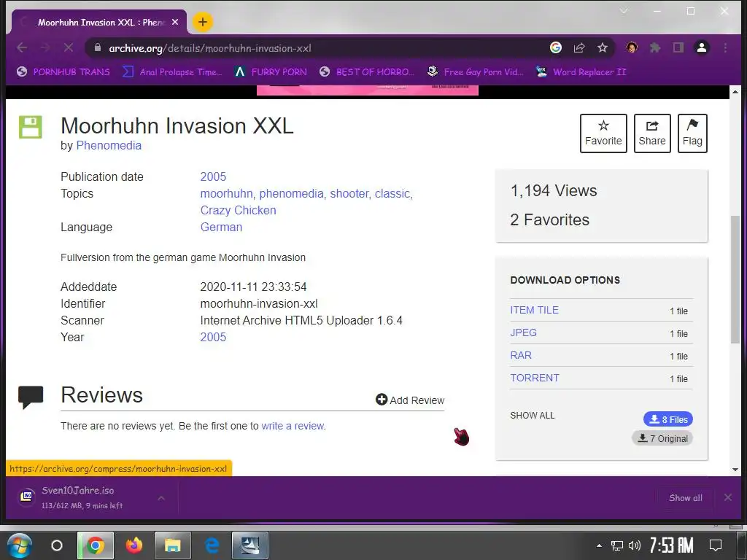Viewport: 747px width, 560px height.
Task: Open Edge from the taskbar
Action: tap(211, 545)
